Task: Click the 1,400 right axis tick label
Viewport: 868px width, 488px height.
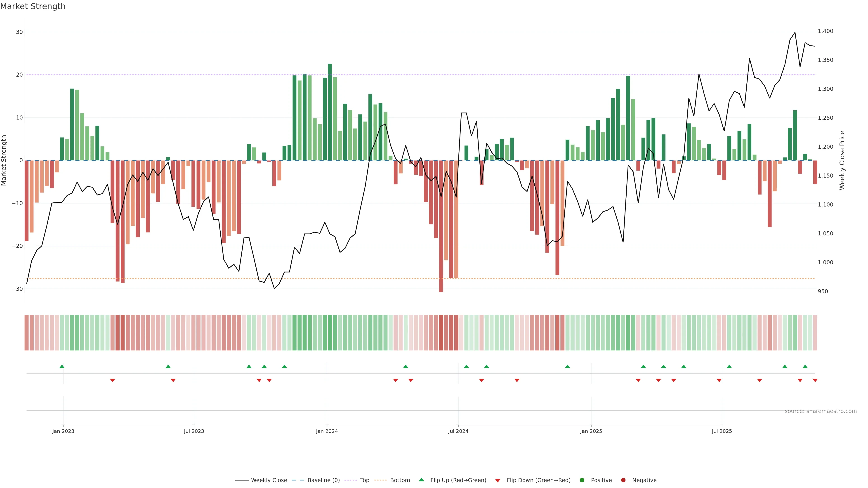Action: click(825, 31)
